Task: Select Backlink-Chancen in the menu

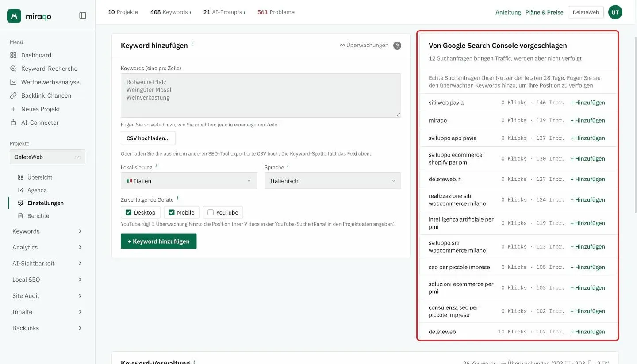Action: (47, 96)
